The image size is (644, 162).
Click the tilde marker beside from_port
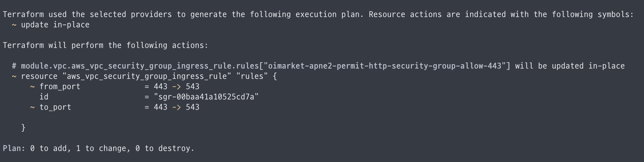tap(32, 87)
